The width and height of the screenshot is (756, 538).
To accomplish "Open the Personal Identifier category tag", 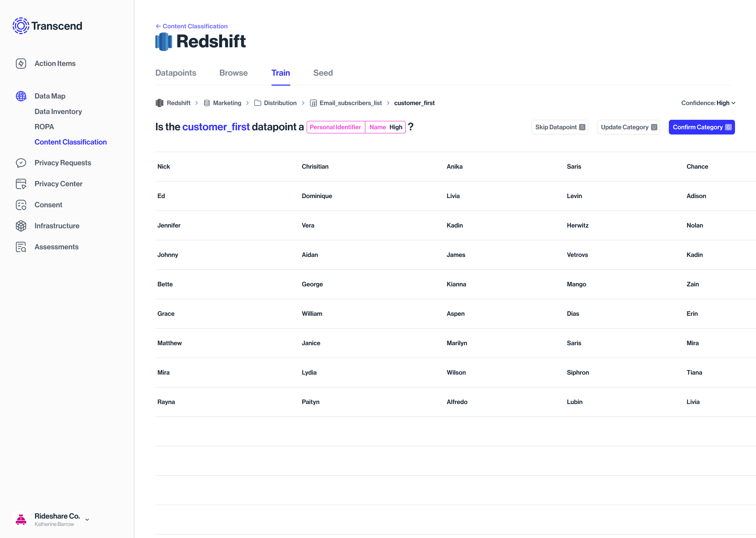I will pos(335,127).
